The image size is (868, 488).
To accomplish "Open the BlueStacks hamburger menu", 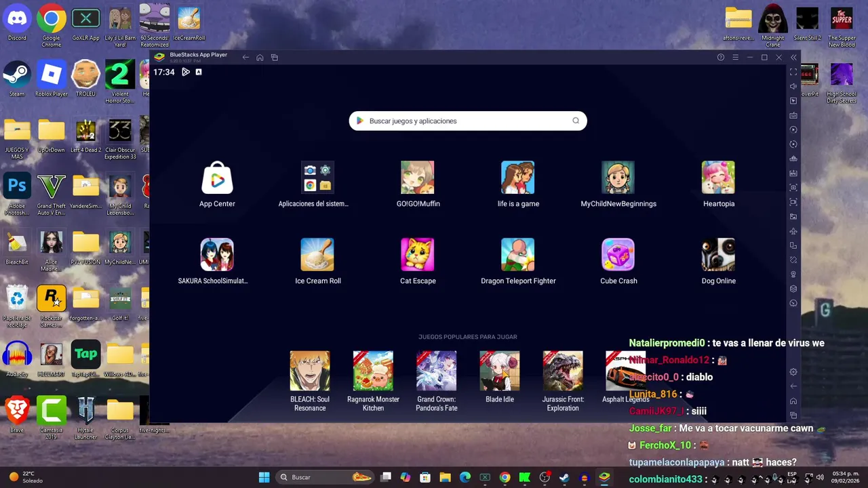I will click(x=735, y=58).
